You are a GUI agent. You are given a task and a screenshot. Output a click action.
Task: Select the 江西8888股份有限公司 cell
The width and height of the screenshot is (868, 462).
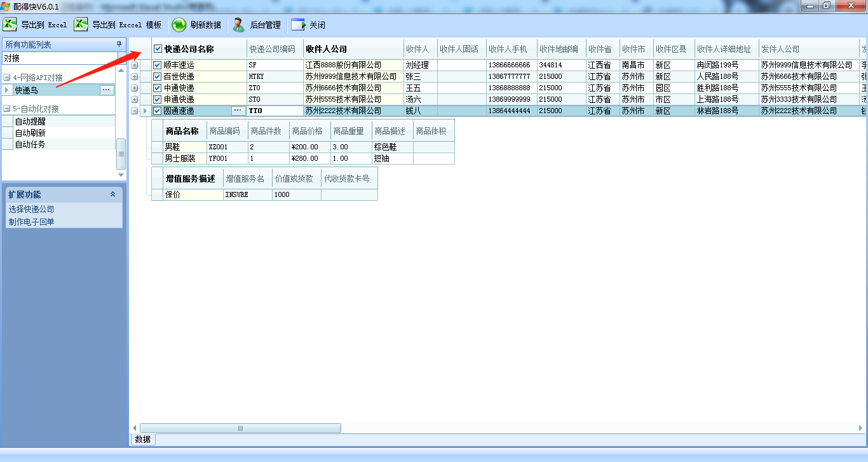353,65
